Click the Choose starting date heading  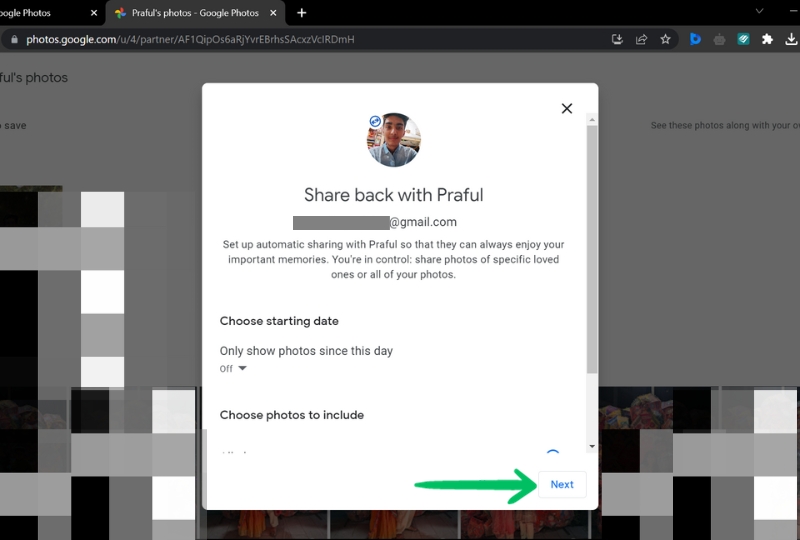279,321
